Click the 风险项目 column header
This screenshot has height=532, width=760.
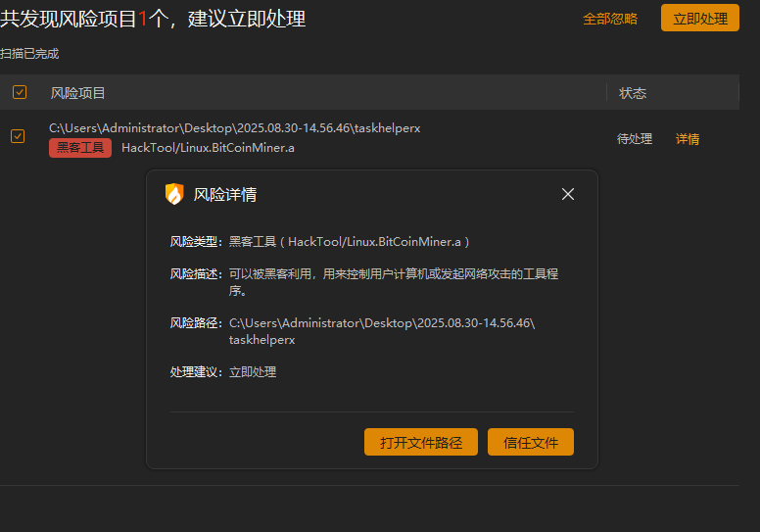coord(78,93)
